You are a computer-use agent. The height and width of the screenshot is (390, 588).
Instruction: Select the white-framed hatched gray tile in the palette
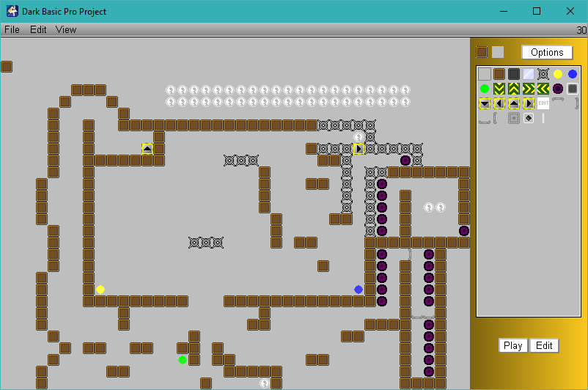point(573,89)
